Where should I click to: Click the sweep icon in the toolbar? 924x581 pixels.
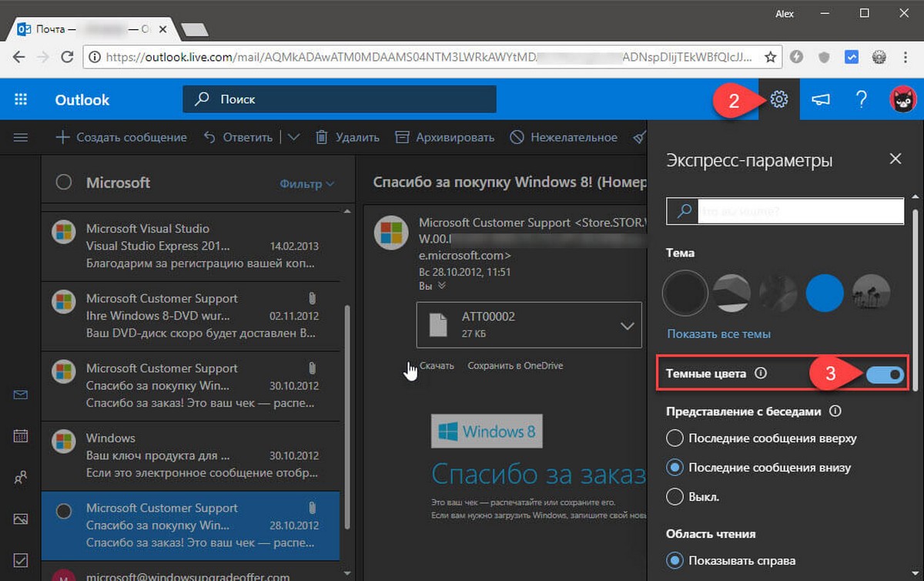(639, 137)
